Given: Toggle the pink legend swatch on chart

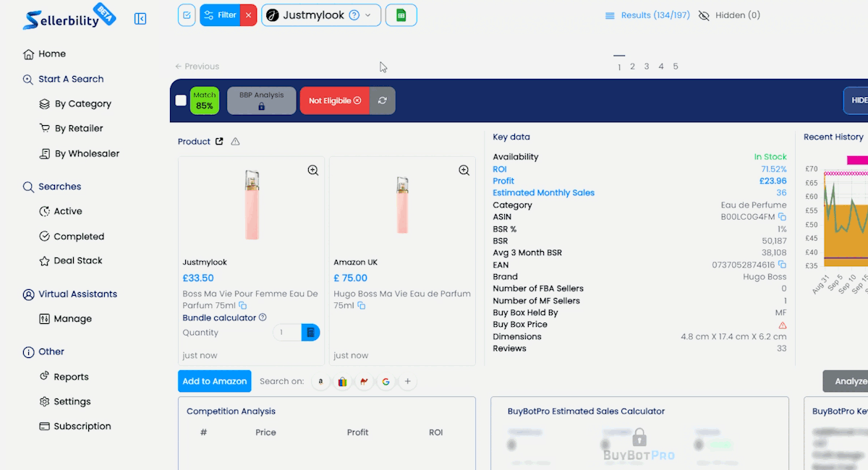Looking at the screenshot, I should coord(858,160).
